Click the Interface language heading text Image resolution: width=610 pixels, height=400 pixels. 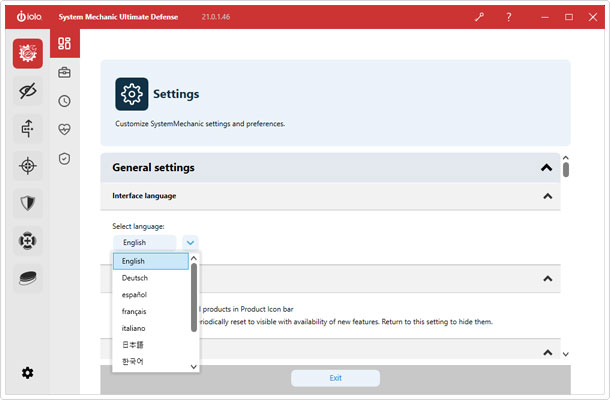144,196
